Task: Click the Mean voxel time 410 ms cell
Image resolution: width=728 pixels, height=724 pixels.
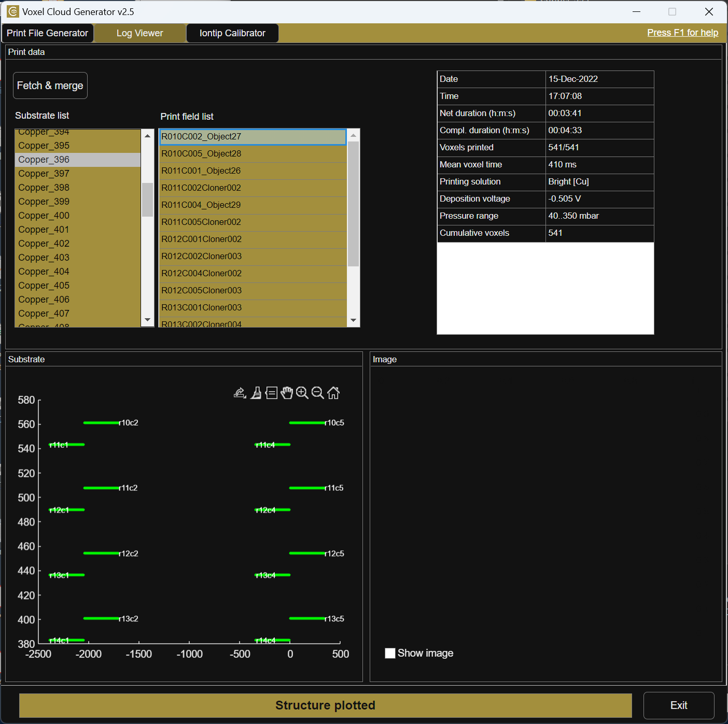Action: click(600, 165)
